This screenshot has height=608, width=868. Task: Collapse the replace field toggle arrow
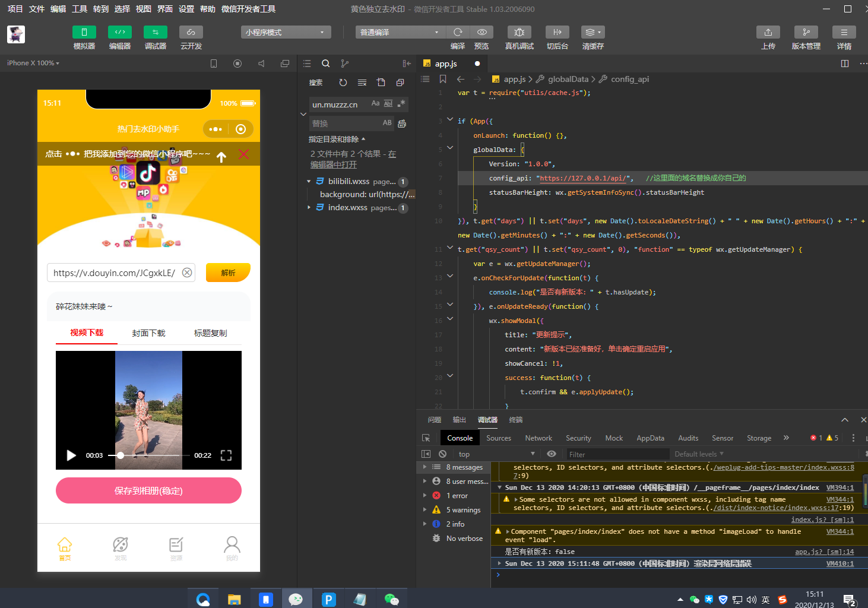pyautogui.click(x=303, y=114)
